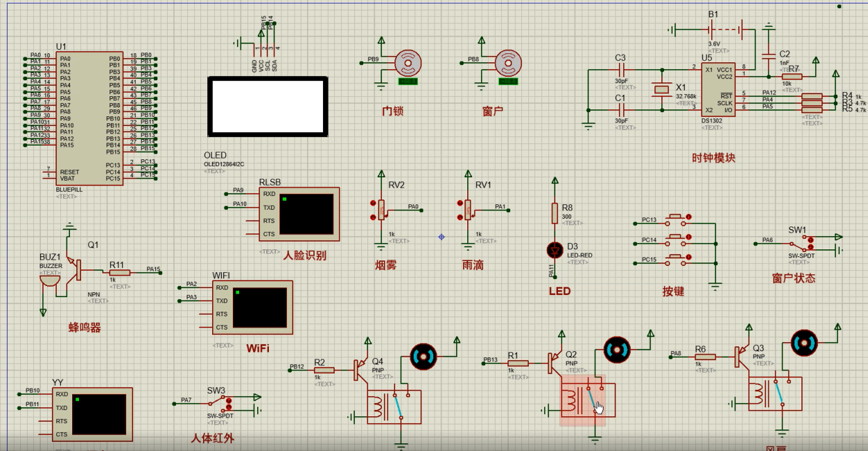Click the PA15 terminal label near R11

click(153, 269)
